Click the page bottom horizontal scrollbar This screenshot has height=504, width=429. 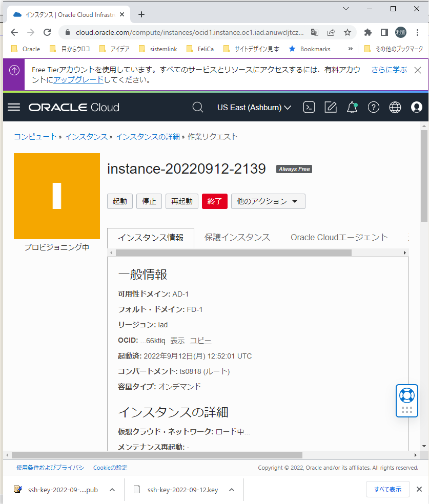pyautogui.click(x=157, y=455)
